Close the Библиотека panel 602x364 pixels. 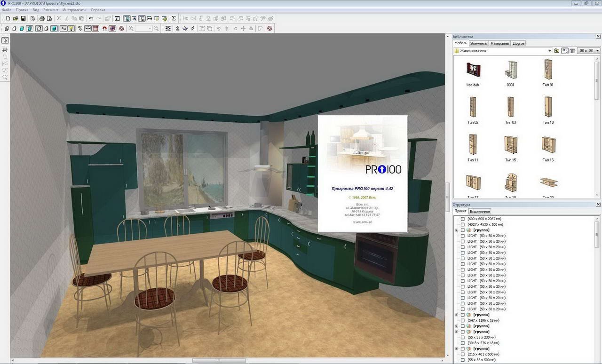tap(598, 36)
